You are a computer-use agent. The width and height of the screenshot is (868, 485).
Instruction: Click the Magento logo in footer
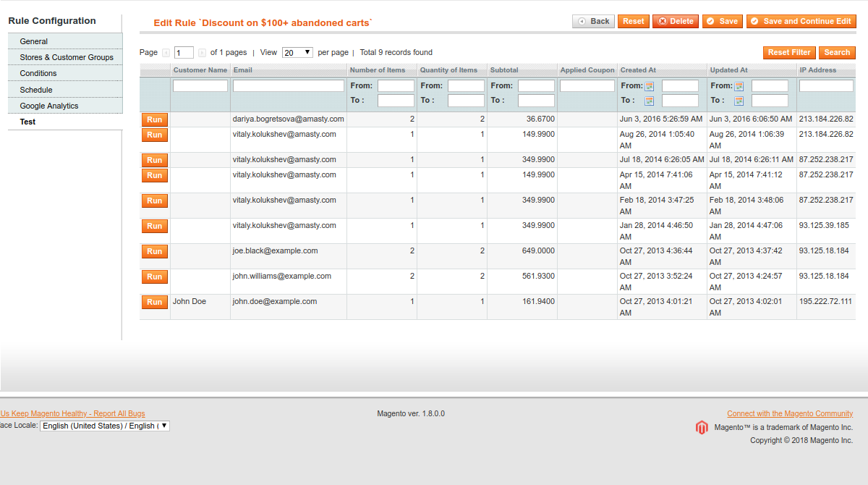[702, 427]
